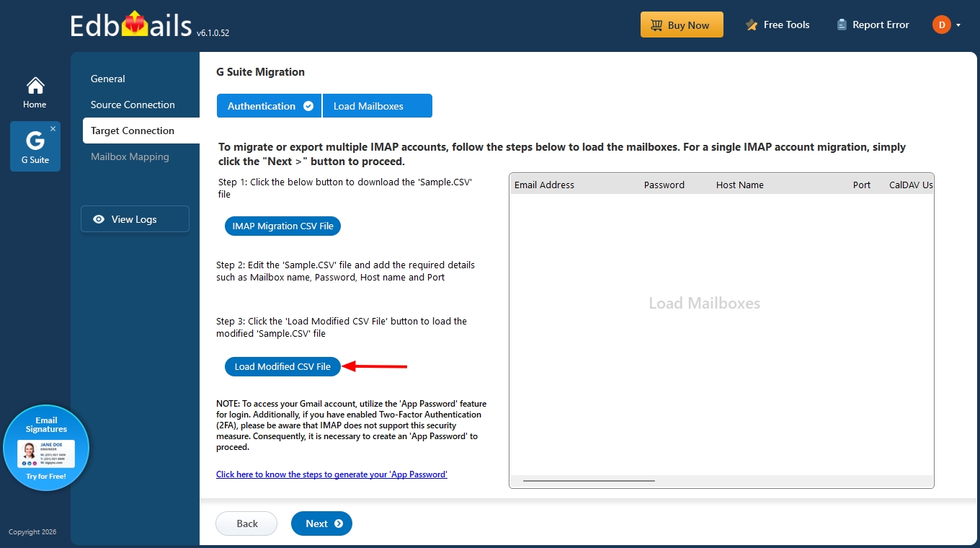Click the mailbox table horizontal scrollbar

(589, 480)
